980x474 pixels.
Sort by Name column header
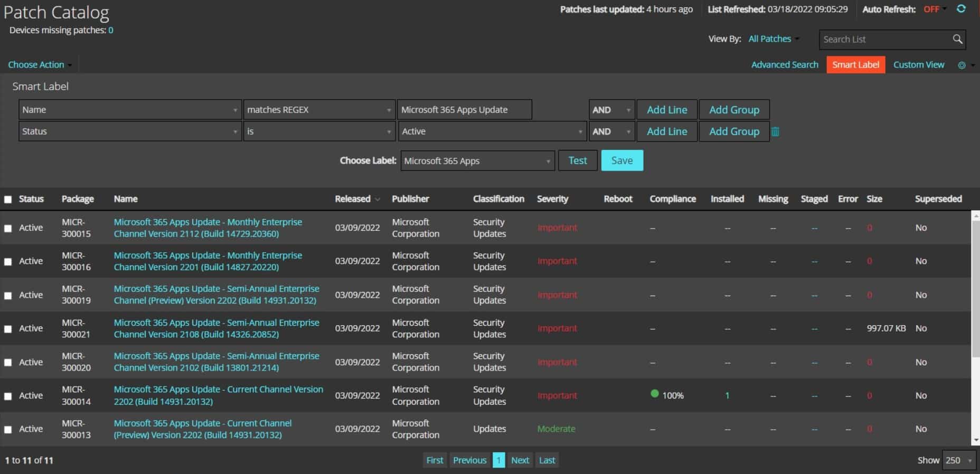(126, 199)
